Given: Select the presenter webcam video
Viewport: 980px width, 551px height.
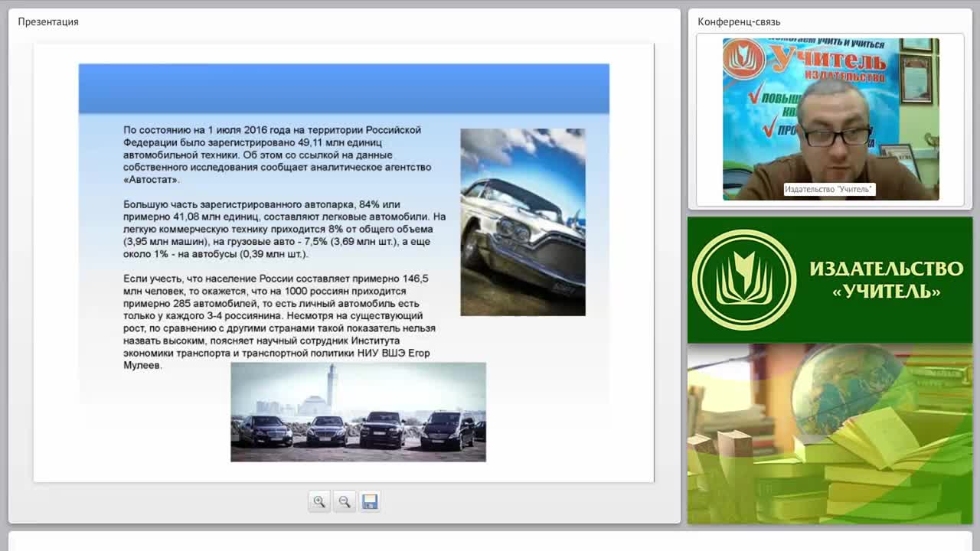Looking at the screenshot, I should pyautogui.click(x=831, y=119).
